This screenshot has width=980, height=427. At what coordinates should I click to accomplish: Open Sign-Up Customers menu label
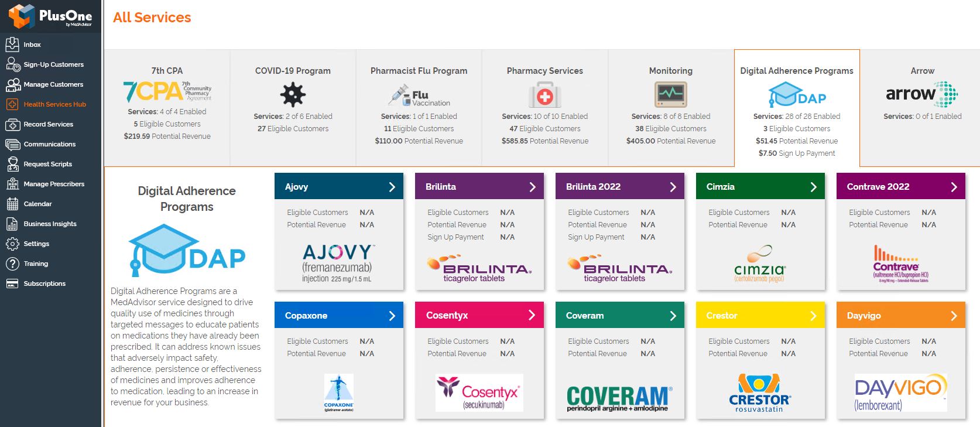pyautogui.click(x=53, y=64)
